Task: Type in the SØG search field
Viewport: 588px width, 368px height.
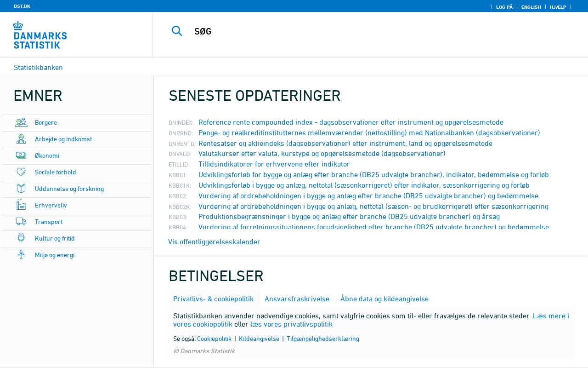Action: [x=322, y=32]
